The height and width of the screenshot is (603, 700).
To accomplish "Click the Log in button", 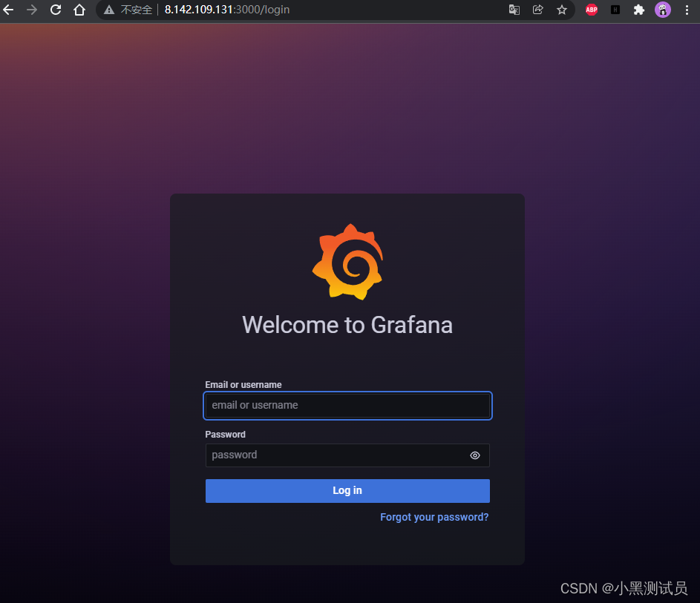I will 347,490.
